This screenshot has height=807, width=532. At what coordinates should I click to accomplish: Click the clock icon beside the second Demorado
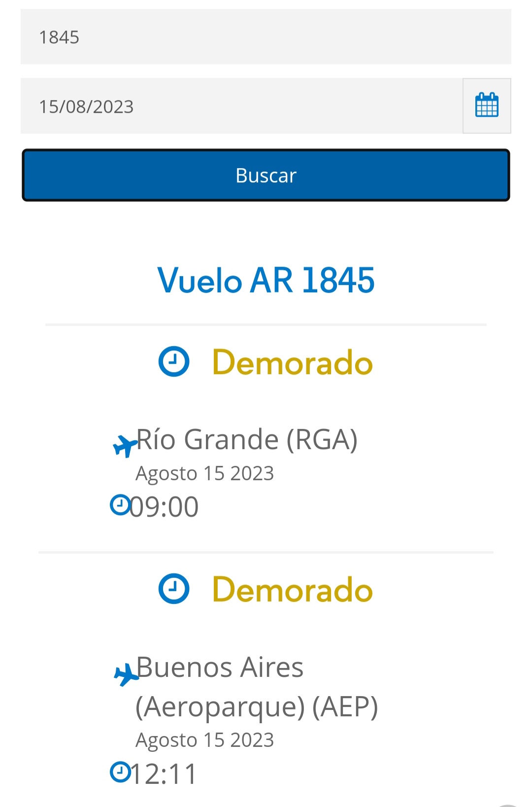coord(174,589)
